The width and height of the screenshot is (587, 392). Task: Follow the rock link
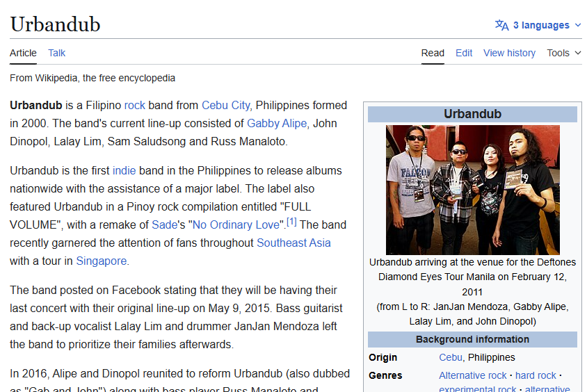(x=135, y=106)
